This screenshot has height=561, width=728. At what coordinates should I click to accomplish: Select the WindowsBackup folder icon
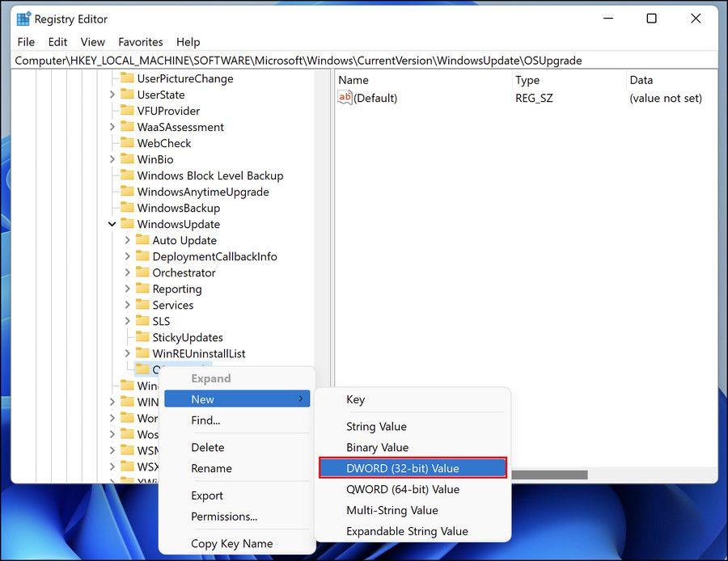127,208
